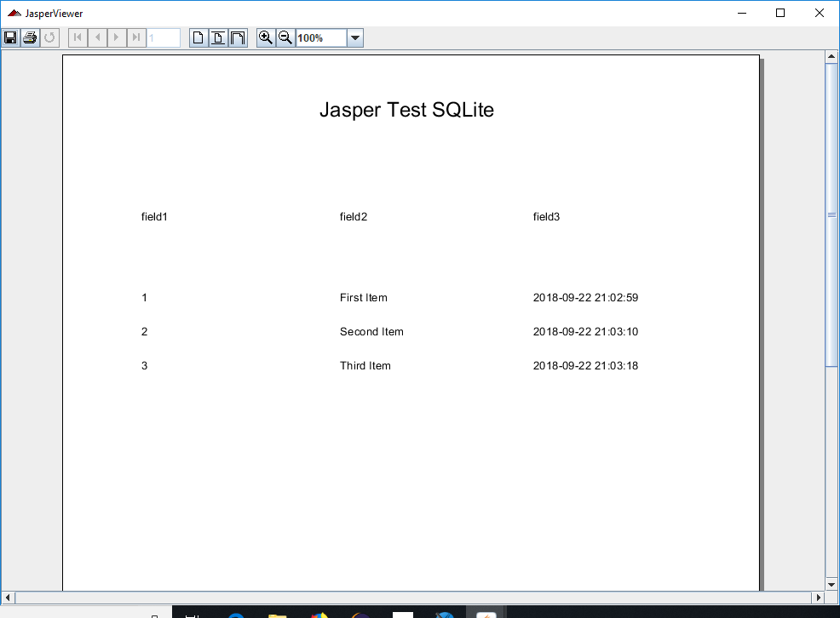The width and height of the screenshot is (840, 618).
Task: Click the vertical scrollbar thumb
Action: tap(831, 215)
